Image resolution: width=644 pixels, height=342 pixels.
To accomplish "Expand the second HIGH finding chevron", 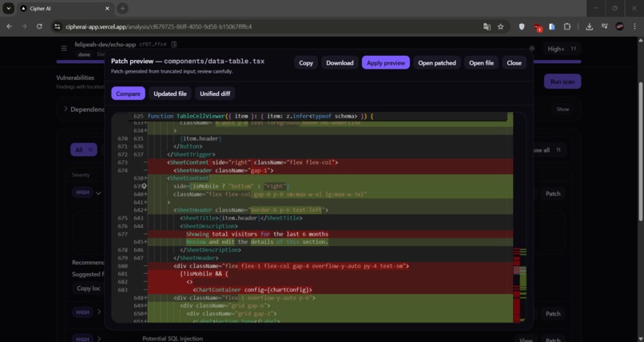I will (99, 312).
